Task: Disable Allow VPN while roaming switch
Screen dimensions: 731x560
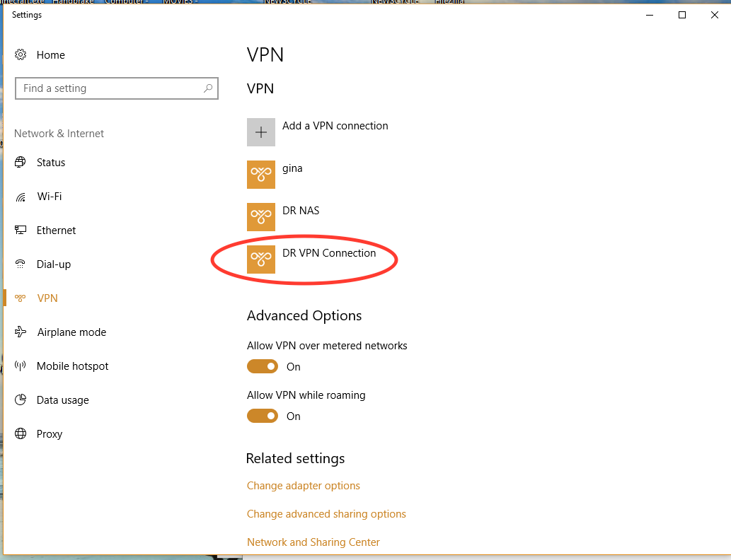Action: coord(263,416)
